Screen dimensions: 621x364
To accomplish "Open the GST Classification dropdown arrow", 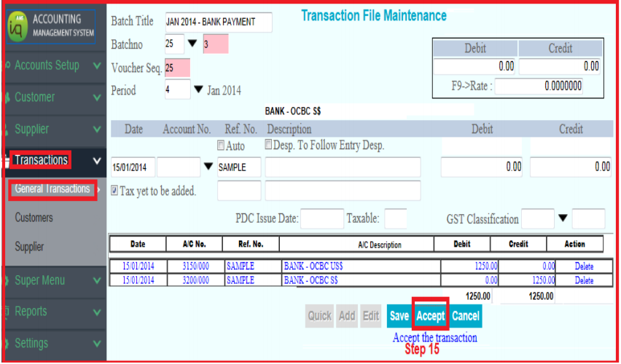I will click(563, 218).
